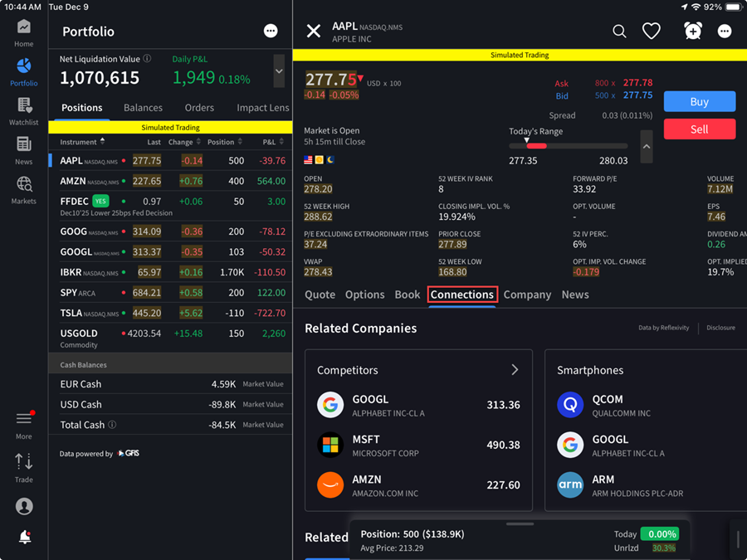Screen dimensions: 747x560
Task: Open the notifications bell icon
Action: 24,537
